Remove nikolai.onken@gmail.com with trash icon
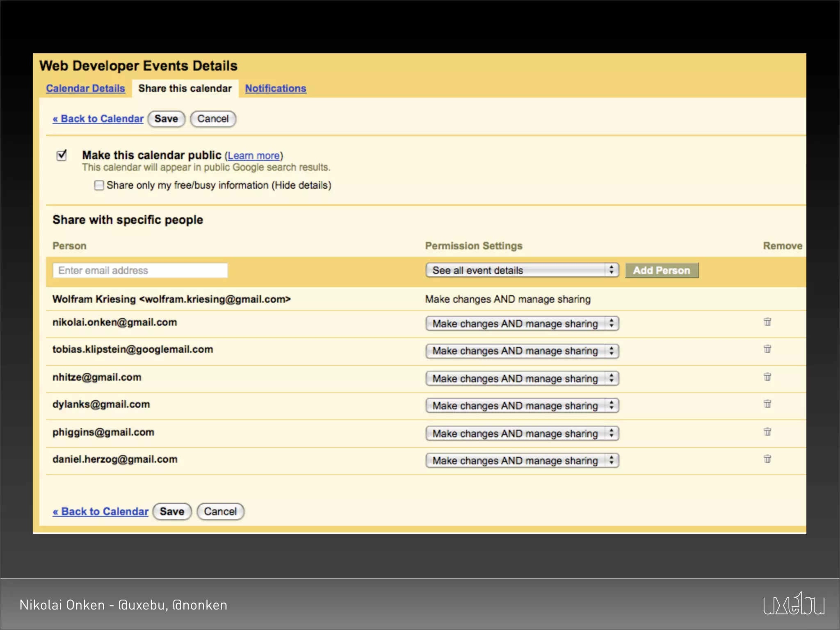The image size is (840, 630). click(x=767, y=322)
